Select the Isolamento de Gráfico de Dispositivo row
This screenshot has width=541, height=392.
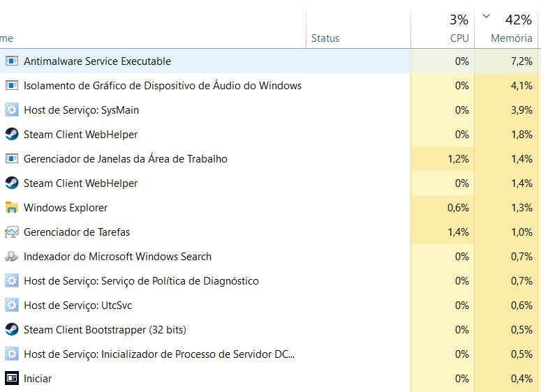tap(269, 86)
